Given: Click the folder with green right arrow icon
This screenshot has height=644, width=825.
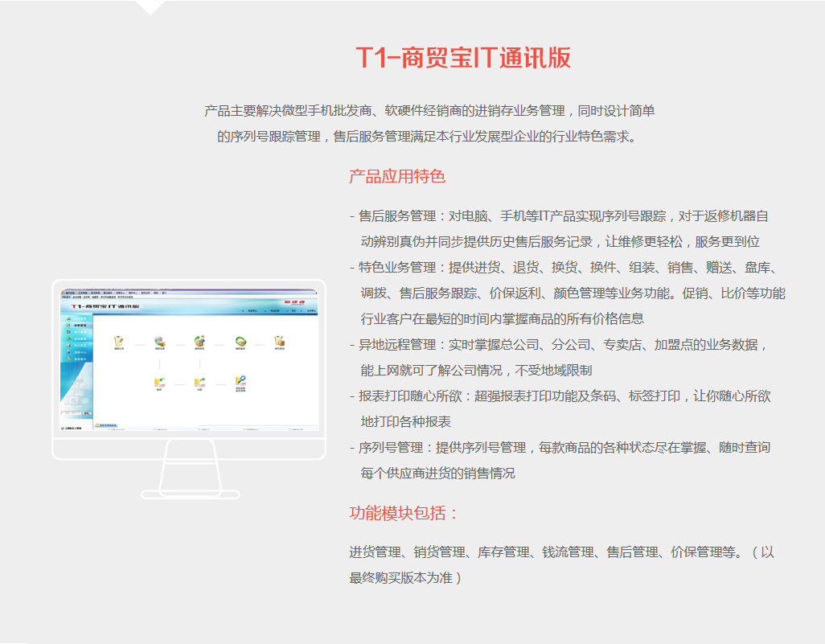Looking at the screenshot, I should pyautogui.click(x=199, y=382).
